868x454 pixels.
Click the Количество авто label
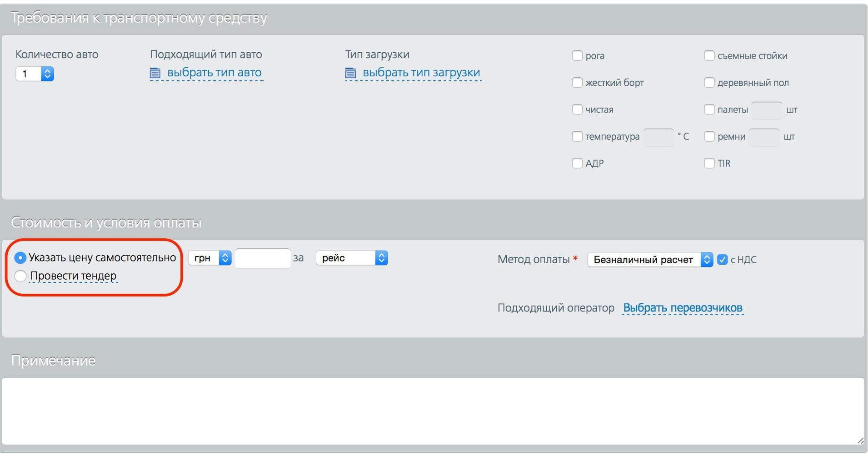pos(57,54)
